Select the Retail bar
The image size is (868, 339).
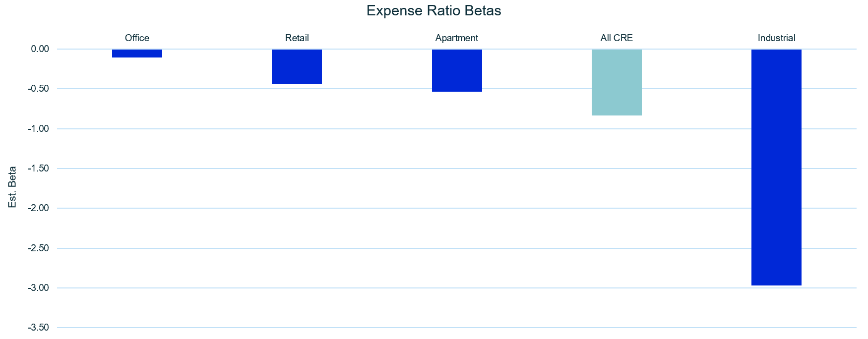click(x=297, y=66)
